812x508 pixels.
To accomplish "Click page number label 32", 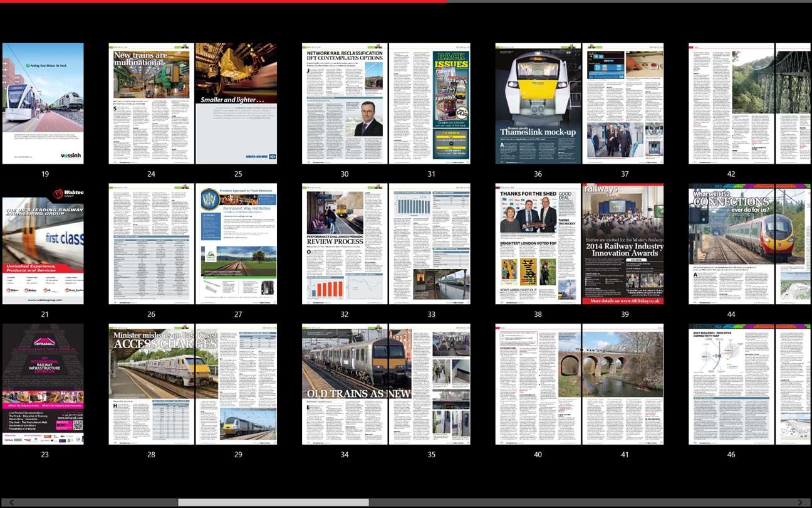I will pos(345,314).
